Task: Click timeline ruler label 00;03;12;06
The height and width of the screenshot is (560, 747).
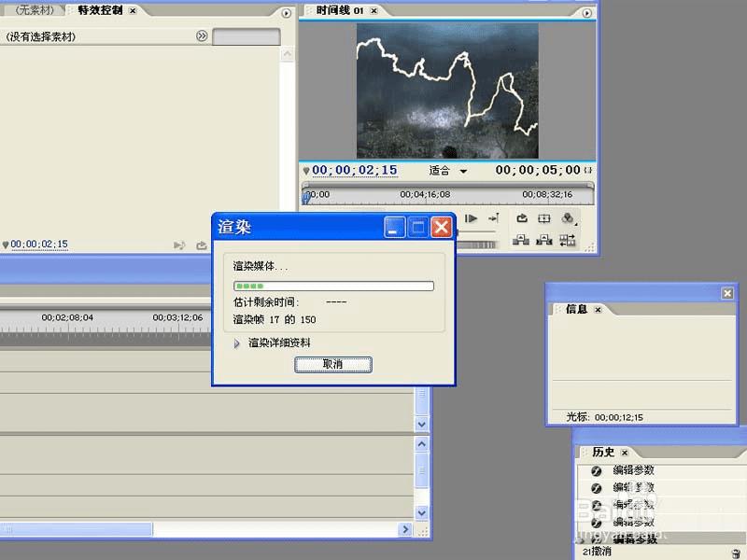Action: [177, 317]
